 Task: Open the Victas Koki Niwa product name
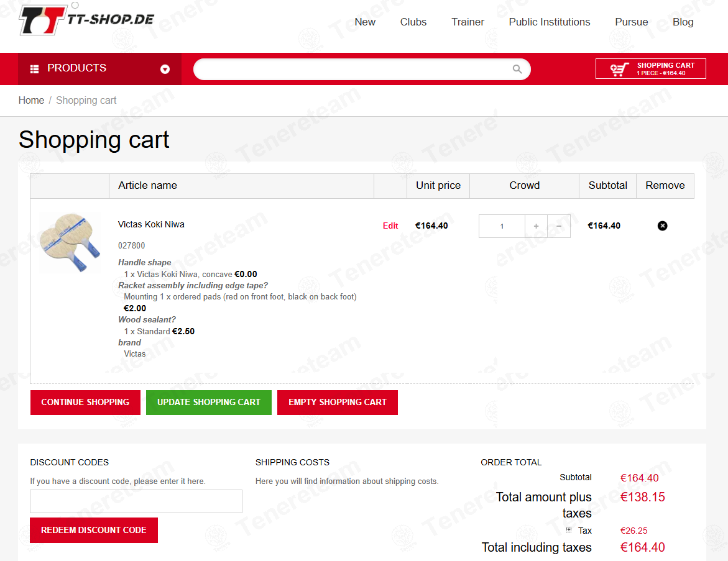coord(151,224)
